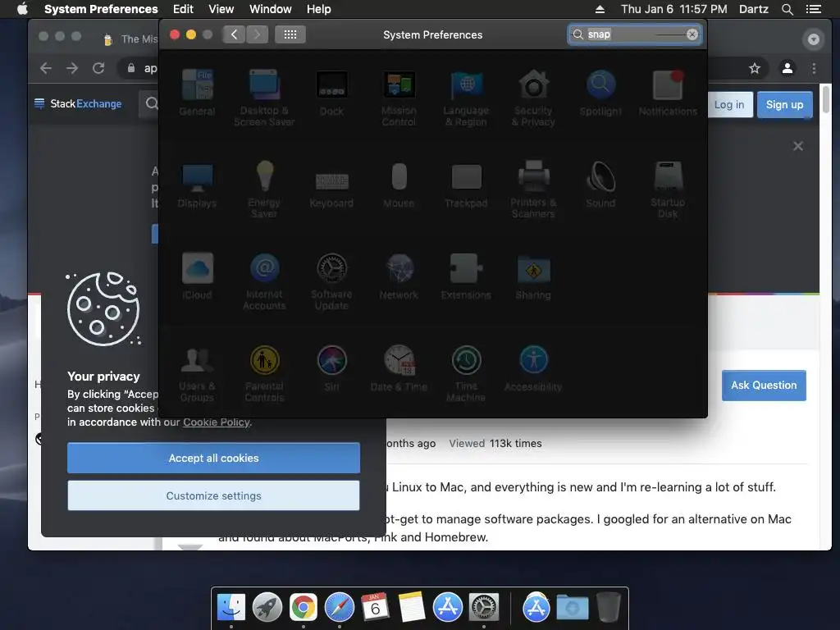Open Time Machine preferences
Image resolution: width=840 pixels, height=630 pixels.
point(466,373)
